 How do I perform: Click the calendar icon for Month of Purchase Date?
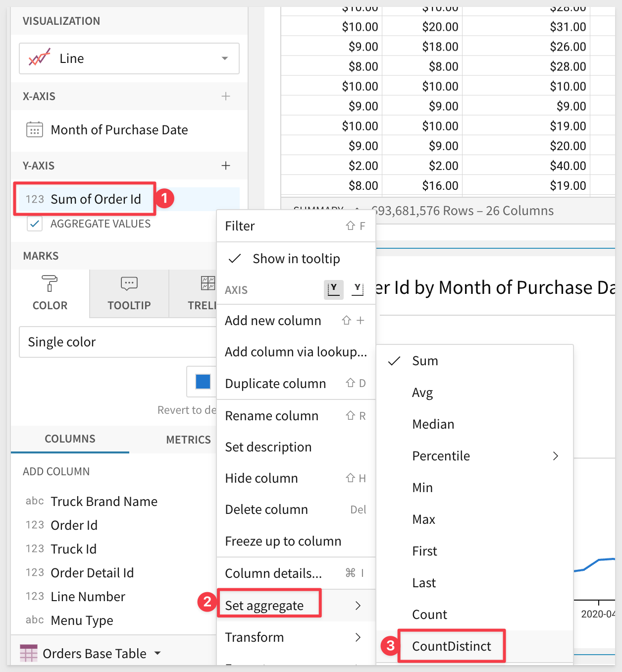35,130
